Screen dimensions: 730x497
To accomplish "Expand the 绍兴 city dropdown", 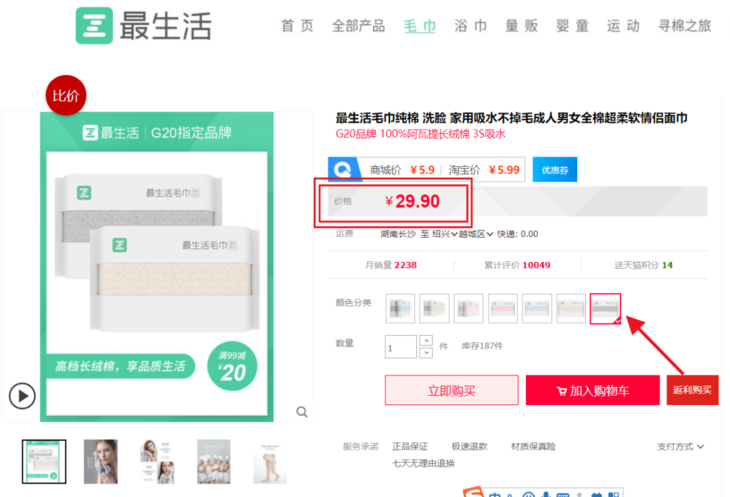I will pyautogui.click(x=445, y=234).
